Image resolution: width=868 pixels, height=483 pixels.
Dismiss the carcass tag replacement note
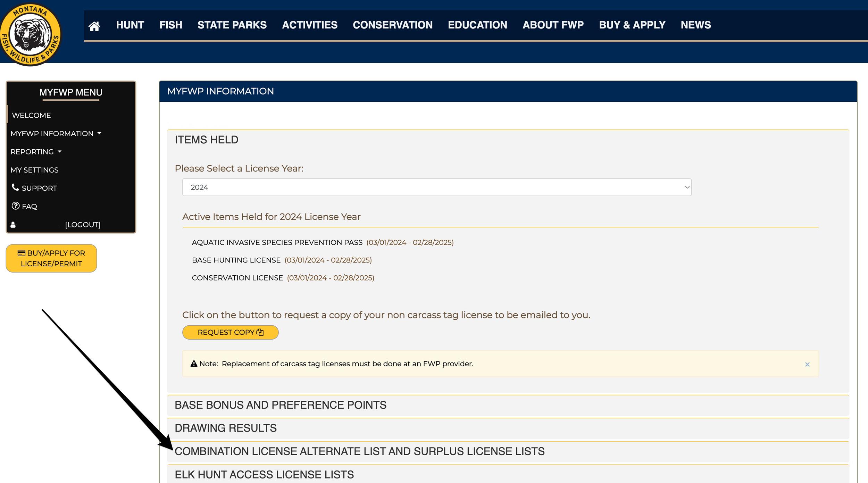(807, 364)
